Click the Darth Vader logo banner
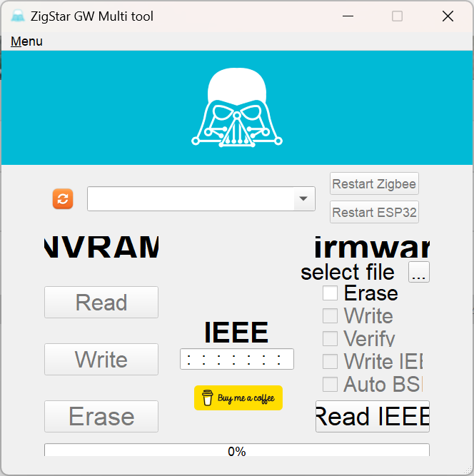Image resolution: width=474 pixels, height=476 pixels. pyautogui.click(x=237, y=108)
